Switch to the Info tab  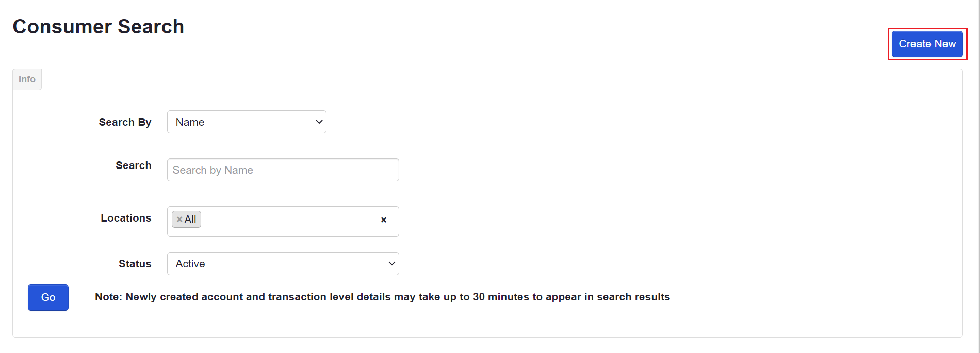pos(27,79)
